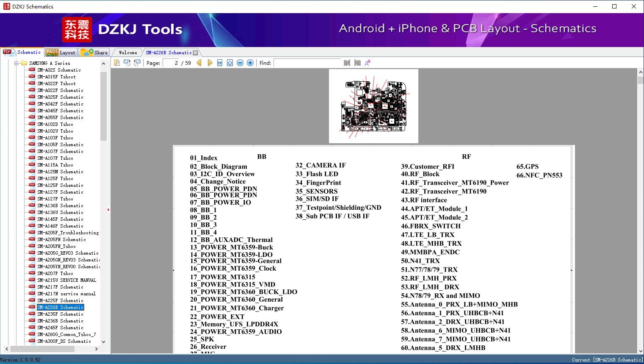The width and height of the screenshot is (644, 364).
Task: Open SM-A045F Schematic file
Action: tap(60, 111)
